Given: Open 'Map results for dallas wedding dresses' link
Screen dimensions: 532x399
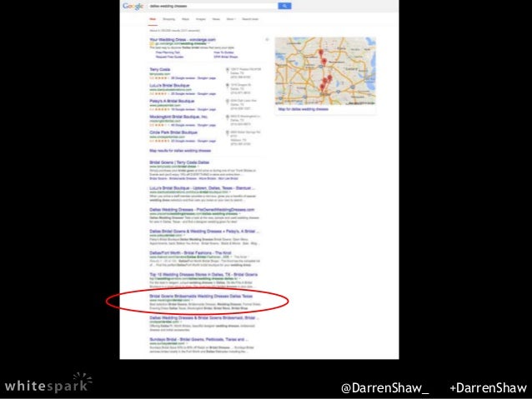Looking at the screenshot, I should point(180,151).
